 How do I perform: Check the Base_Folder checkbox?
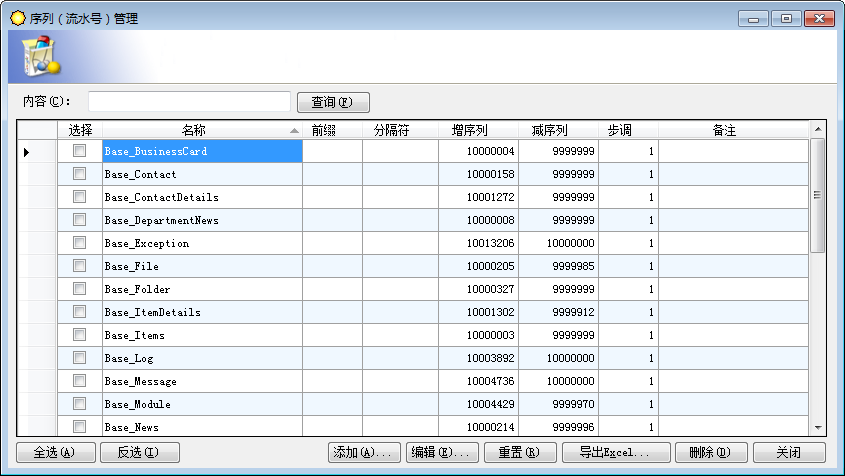click(x=79, y=288)
